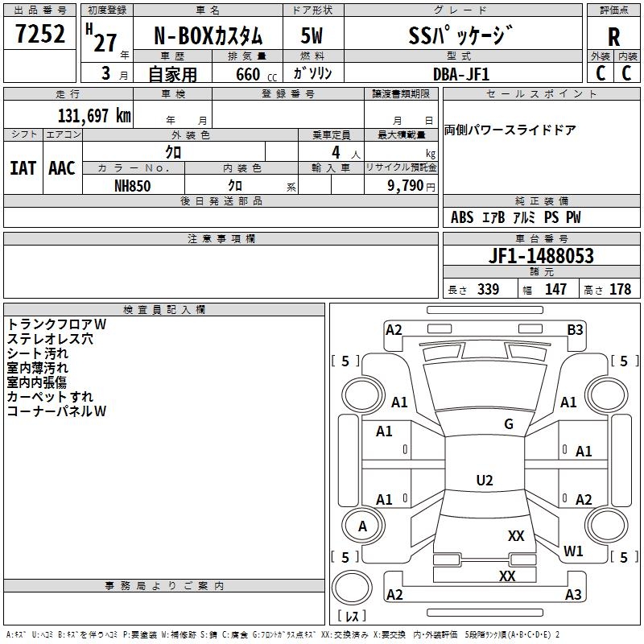
Task: Select the G windshield mark
Action: 508,424
